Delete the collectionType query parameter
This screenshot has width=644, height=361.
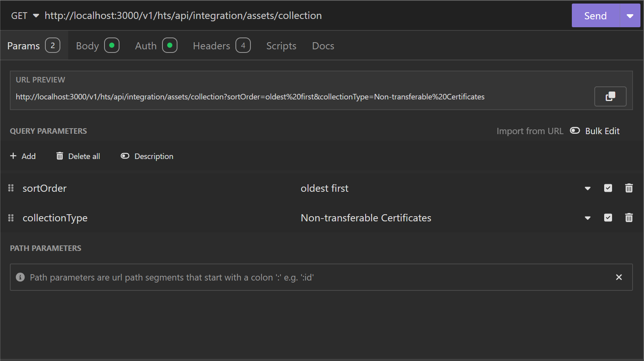629,217
